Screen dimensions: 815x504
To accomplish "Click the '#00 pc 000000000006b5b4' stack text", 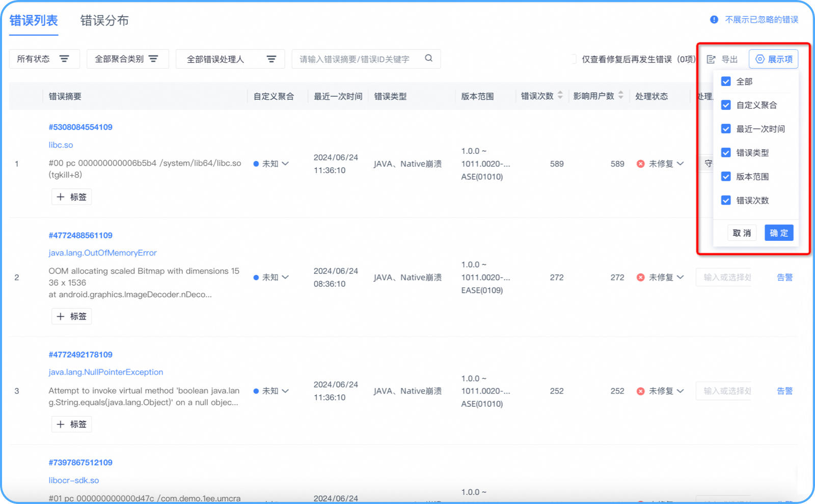I will (x=145, y=169).
